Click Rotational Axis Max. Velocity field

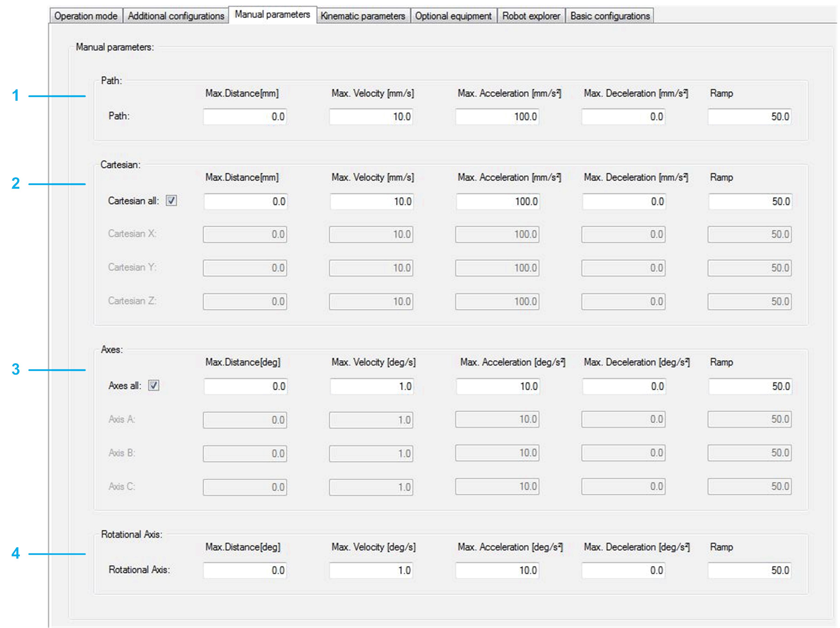(371, 570)
